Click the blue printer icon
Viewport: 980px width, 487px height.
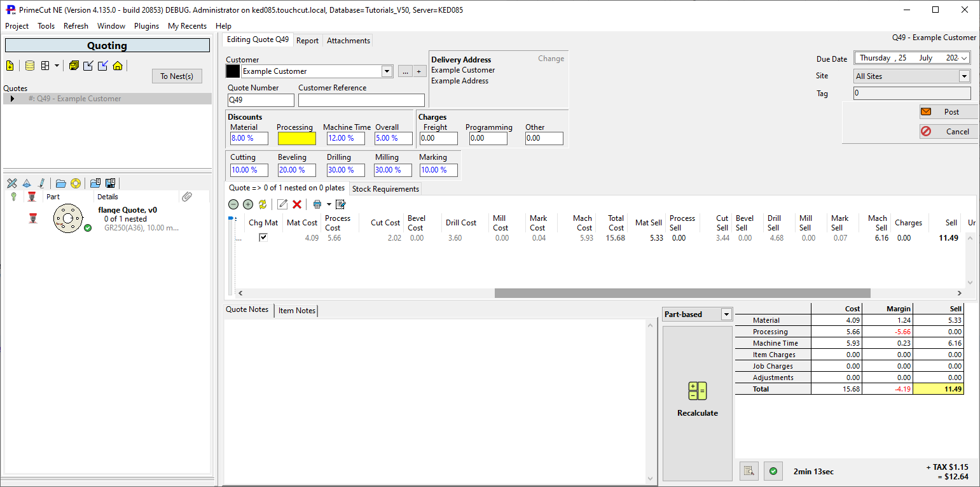[x=317, y=204]
